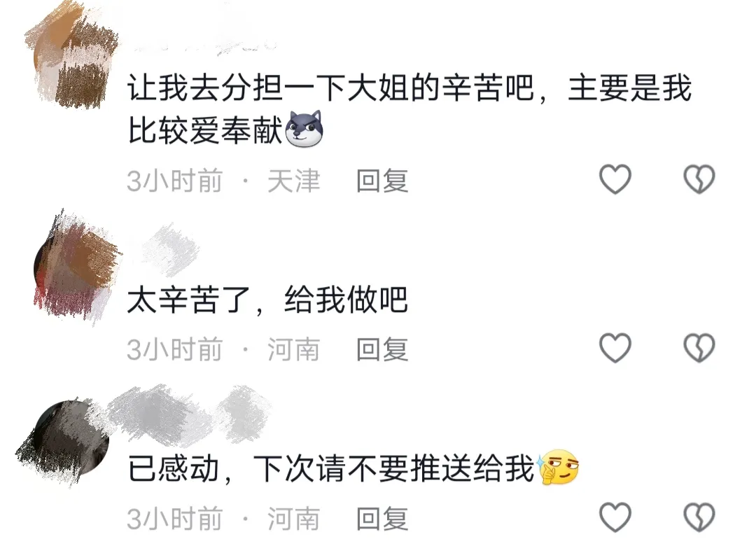This screenshot has width=756, height=560.
Task: Tap the 天津 location label
Action: (293, 181)
